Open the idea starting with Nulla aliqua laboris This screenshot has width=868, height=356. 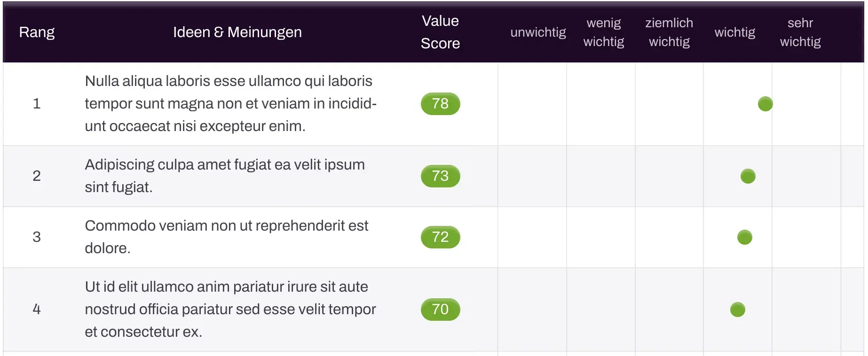click(230, 104)
